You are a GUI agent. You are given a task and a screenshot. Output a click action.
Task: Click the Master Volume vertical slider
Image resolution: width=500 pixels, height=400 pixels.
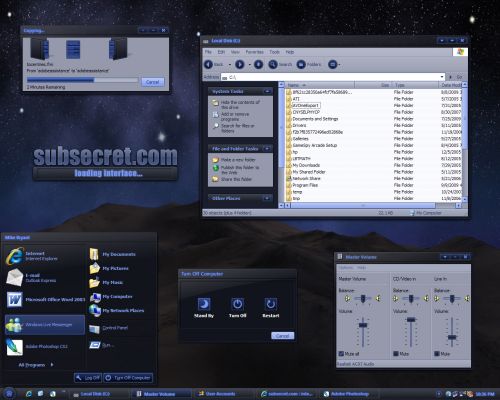click(x=363, y=325)
